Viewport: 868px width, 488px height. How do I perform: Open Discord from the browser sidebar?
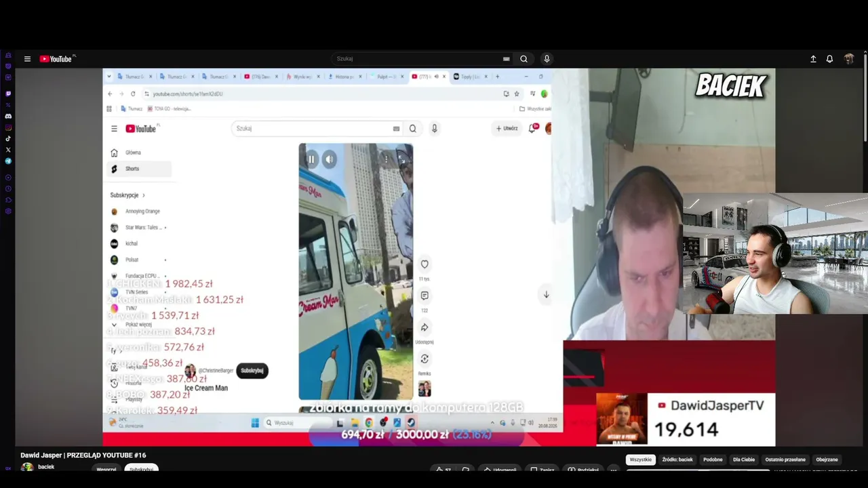point(8,116)
